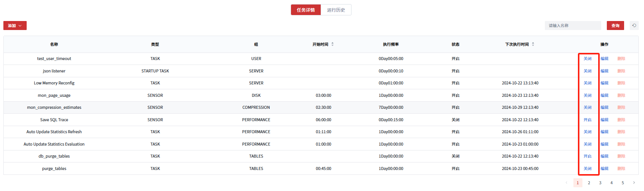
Task: Click the 查询 search button
Action: (615, 26)
